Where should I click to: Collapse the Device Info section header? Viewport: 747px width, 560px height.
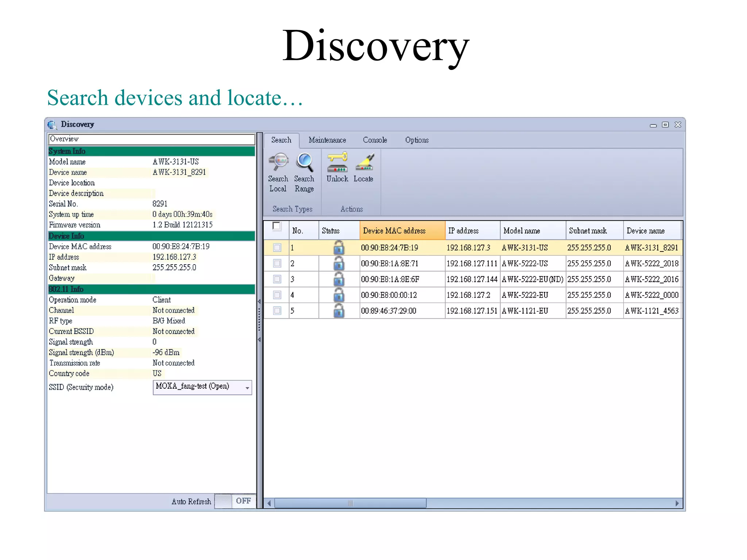tap(151, 236)
